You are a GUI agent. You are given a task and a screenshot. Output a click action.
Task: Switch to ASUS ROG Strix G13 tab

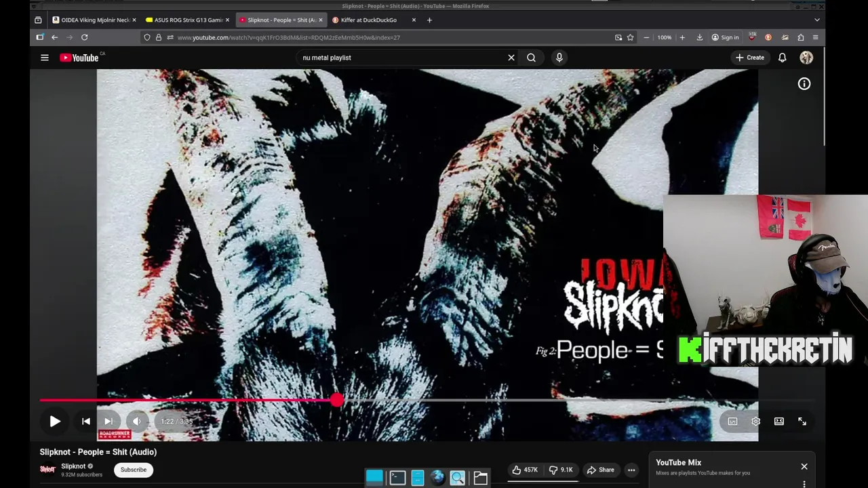click(x=188, y=20)
